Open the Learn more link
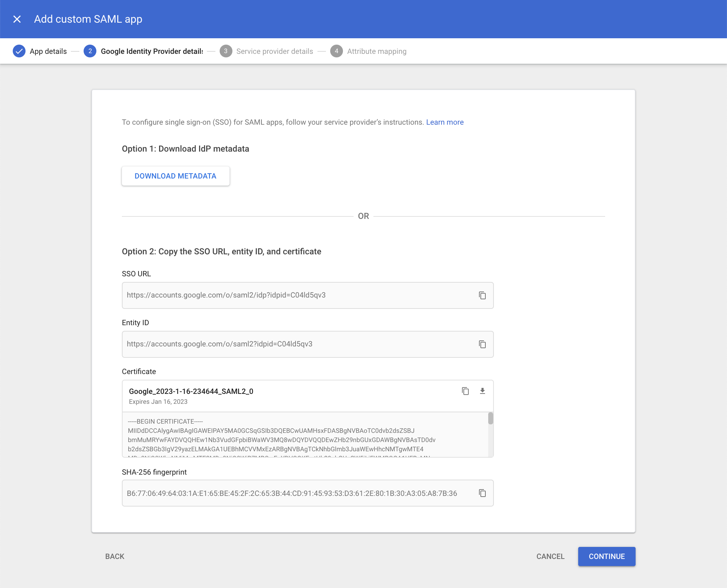The width and height of the screenshot is (727, 588). coord(445,122)
